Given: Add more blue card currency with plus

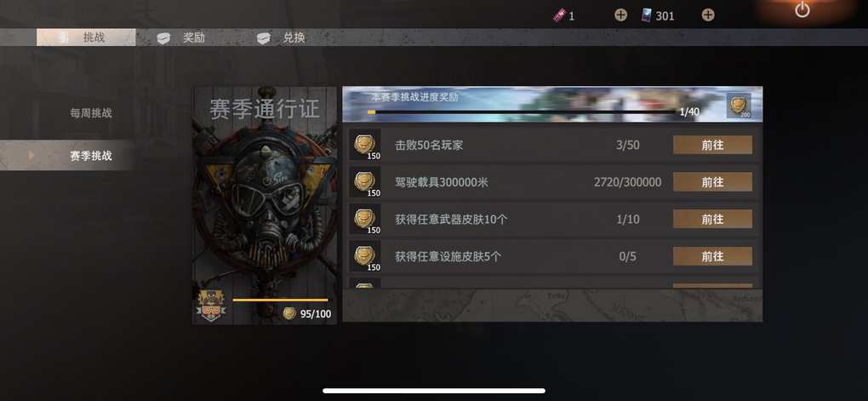Looking at the screenshot, I should 708,15.
